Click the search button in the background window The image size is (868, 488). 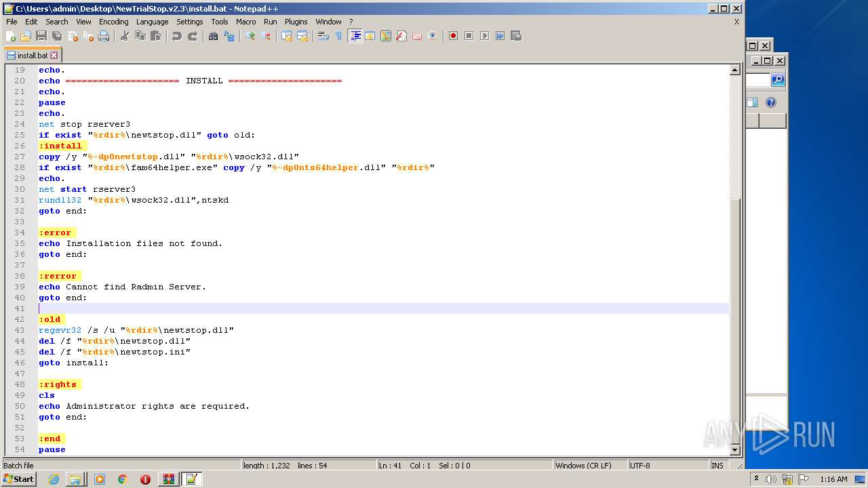tap(778, 80)
